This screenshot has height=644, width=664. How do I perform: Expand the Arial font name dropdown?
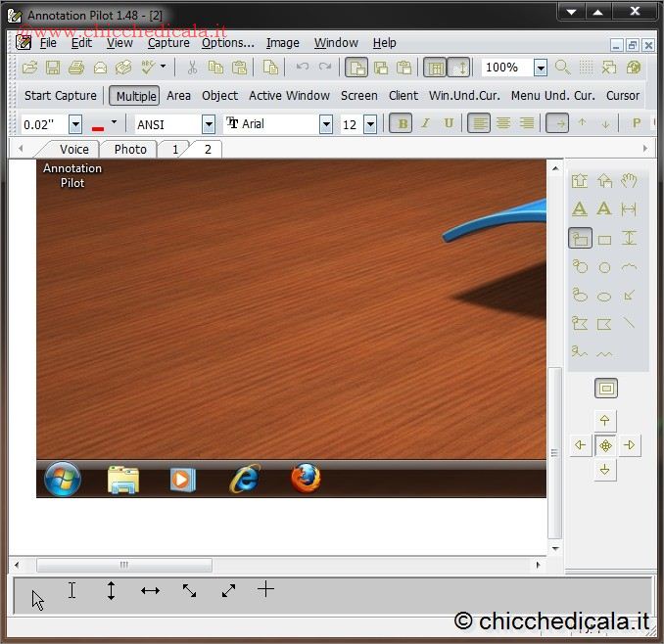point(325,124)
